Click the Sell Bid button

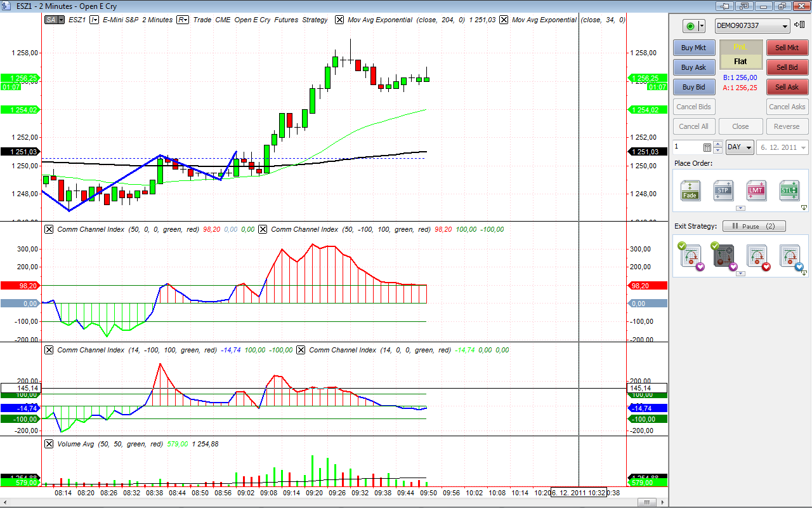click(x=787, y=67)
